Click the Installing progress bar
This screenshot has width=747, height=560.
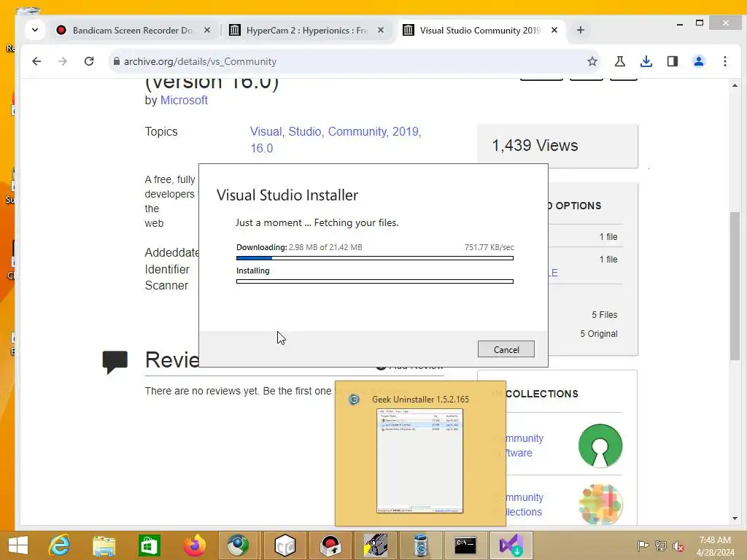[374, 281]
